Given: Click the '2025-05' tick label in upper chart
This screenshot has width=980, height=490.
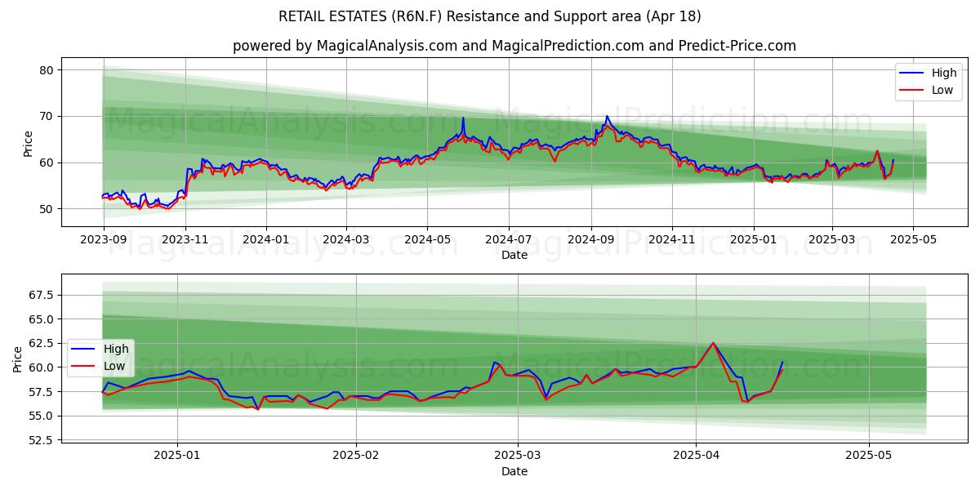Looking at the screenshot, I should click(x=913, y=240).
